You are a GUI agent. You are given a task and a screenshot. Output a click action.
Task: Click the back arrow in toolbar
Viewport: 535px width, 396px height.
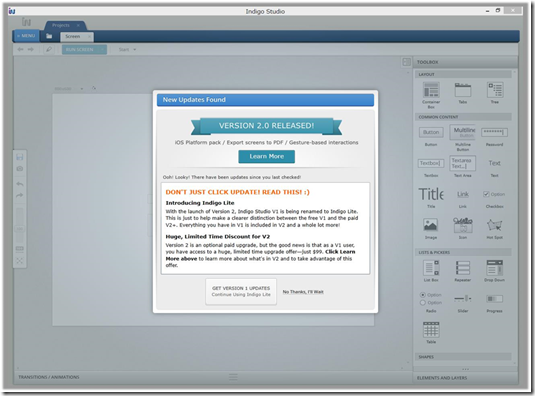pos(20,49)
